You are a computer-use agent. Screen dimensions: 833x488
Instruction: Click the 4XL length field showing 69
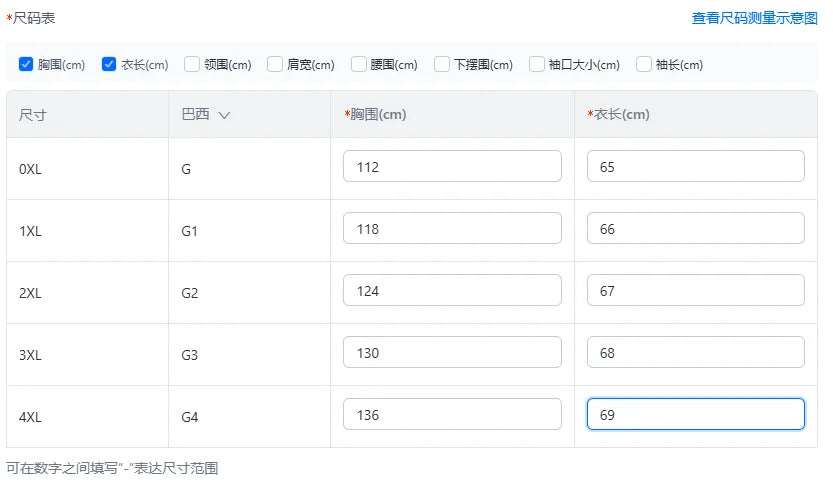click(695, 415)
